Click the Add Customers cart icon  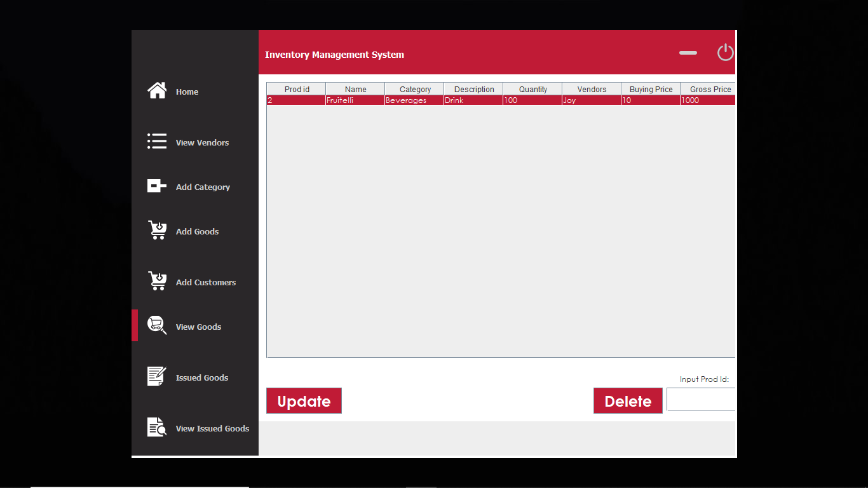(158, 281)
